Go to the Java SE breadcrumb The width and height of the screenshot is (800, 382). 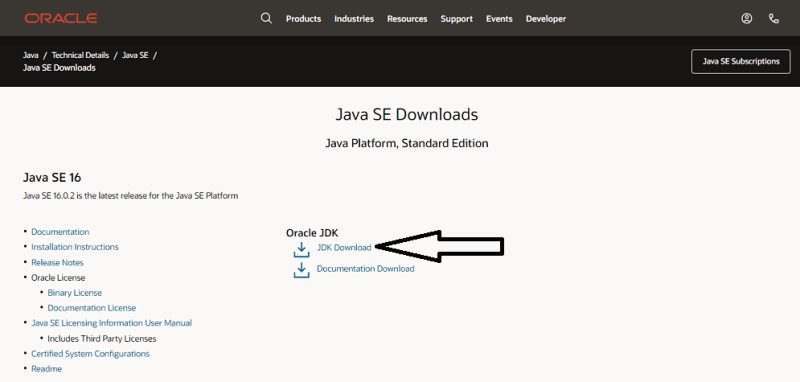pos(135,55)
